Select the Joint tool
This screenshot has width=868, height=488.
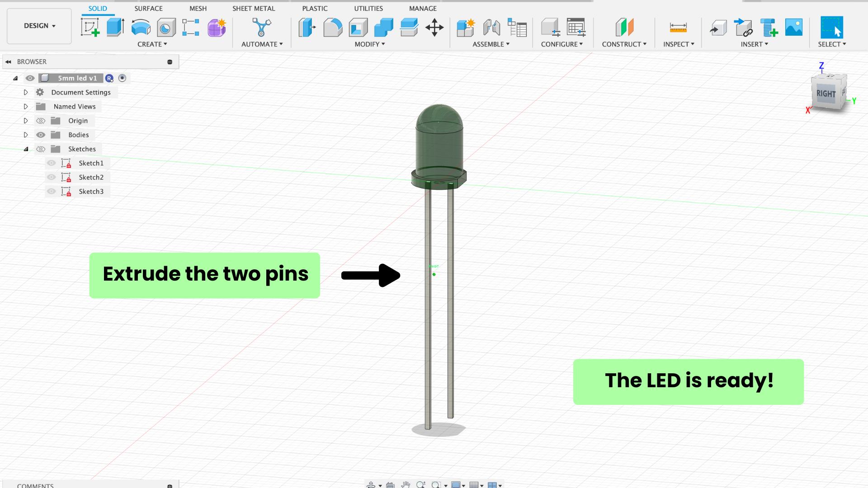(x=491, y=28)
